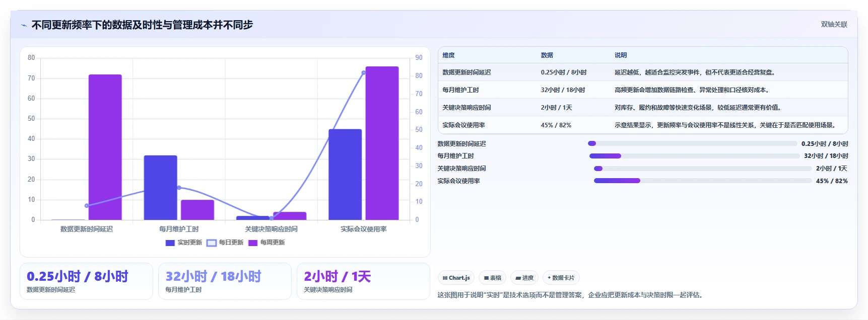Click the x-axis label 数据更新时间延迟 under the chart
The height and width of the screenshot is (320, 868).
87,229
